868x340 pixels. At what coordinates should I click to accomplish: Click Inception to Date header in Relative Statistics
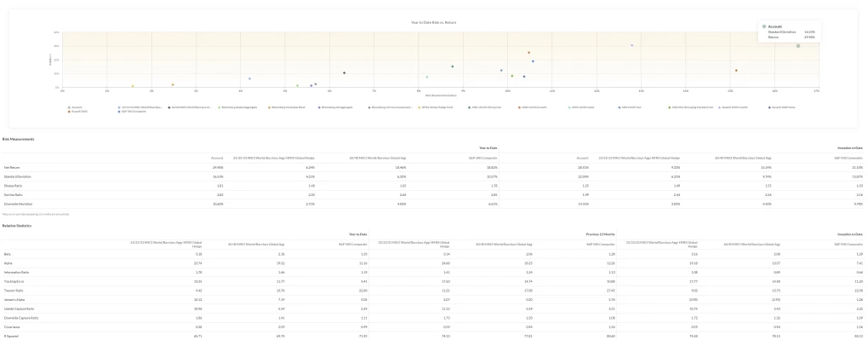point(851,234)
